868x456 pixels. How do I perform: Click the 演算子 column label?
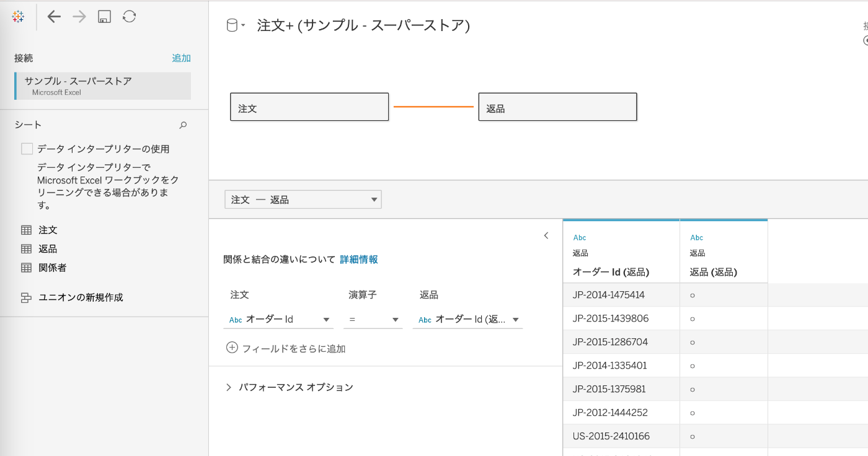point(363,295)
